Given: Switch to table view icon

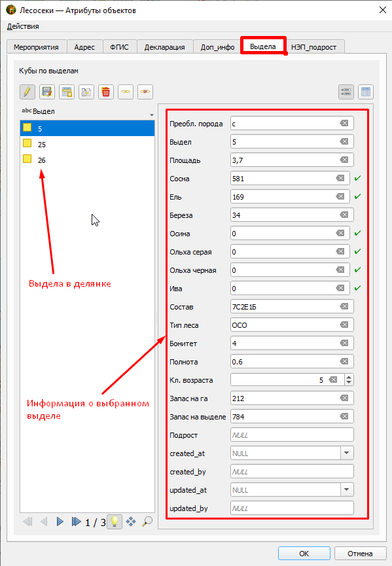Looking at the screenshot, I should pos(366,92).
